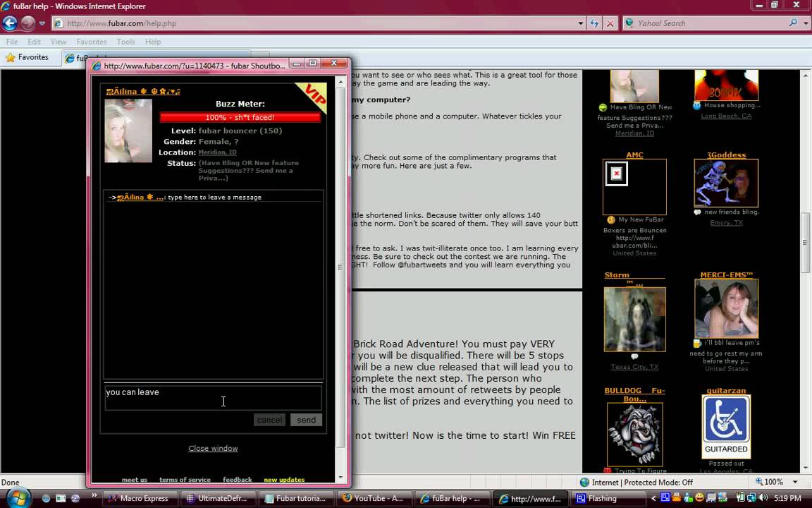Open Macro Express taskbar button

pos(140,499)
